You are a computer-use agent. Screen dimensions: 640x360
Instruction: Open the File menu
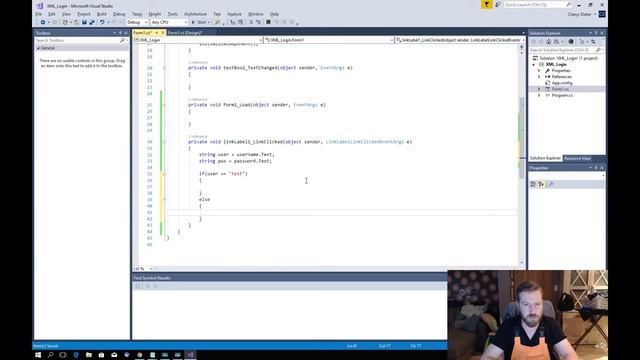pyautogui.click(x=38, y=14)
